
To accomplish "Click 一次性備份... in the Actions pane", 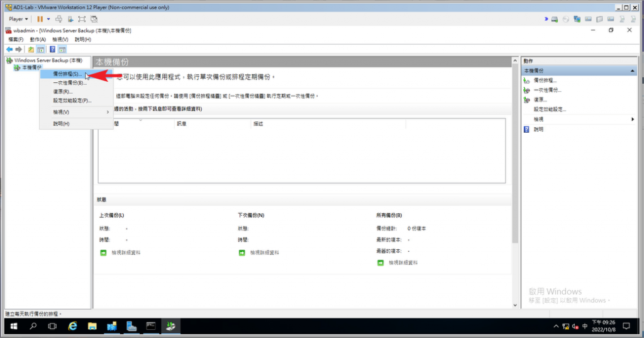I will 548,90.
